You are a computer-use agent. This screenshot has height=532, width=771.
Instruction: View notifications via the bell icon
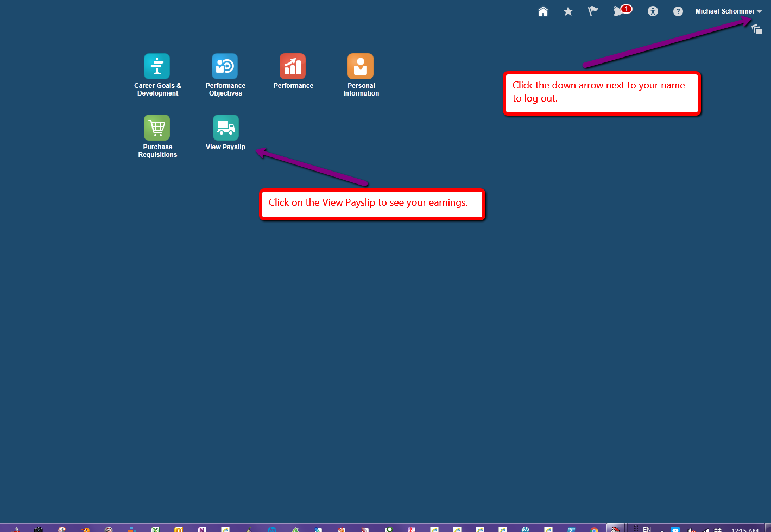[618, 12]
